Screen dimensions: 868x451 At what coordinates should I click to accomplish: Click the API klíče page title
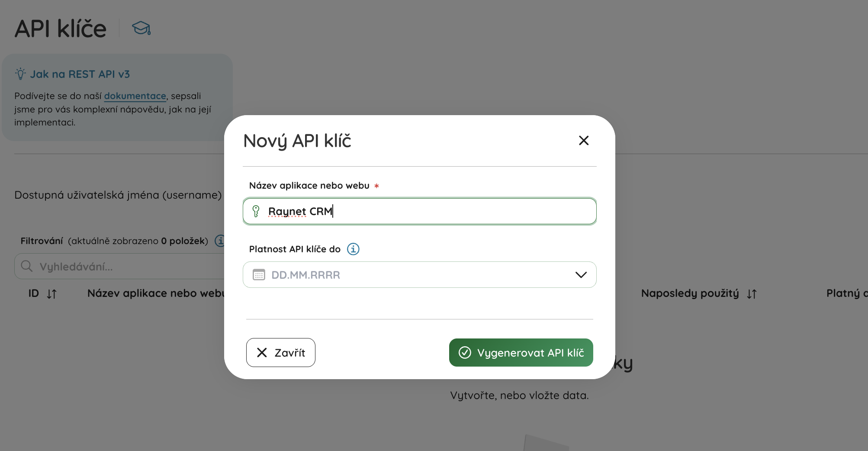click(x=61, y=29)
